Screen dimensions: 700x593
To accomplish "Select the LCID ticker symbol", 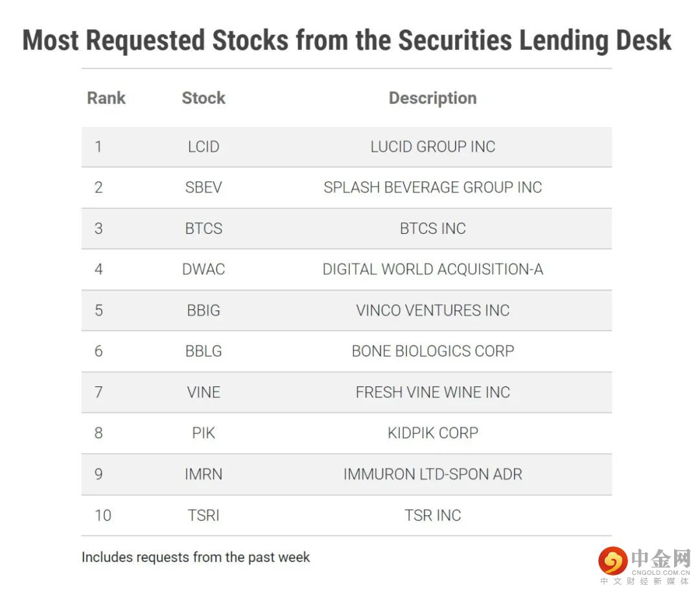I will (x=204, y=146).
